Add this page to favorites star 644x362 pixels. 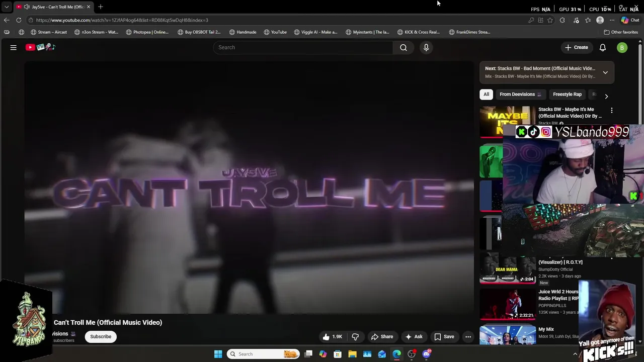coord(550,20)
